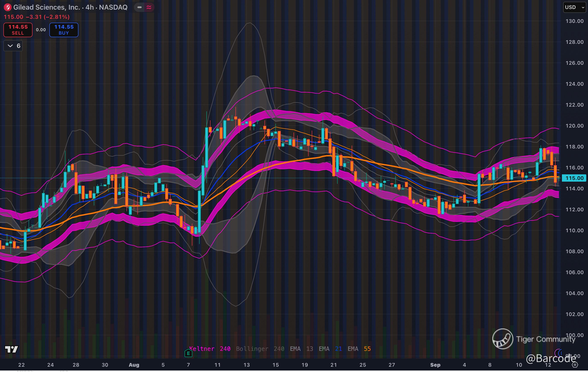
Task: Click the BUY 114.55 button
Action: 64,30
